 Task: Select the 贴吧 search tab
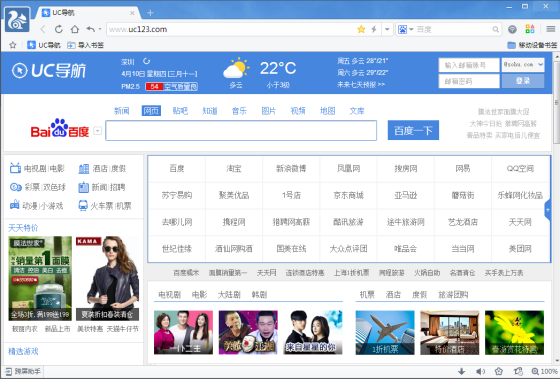coord(180,111)
